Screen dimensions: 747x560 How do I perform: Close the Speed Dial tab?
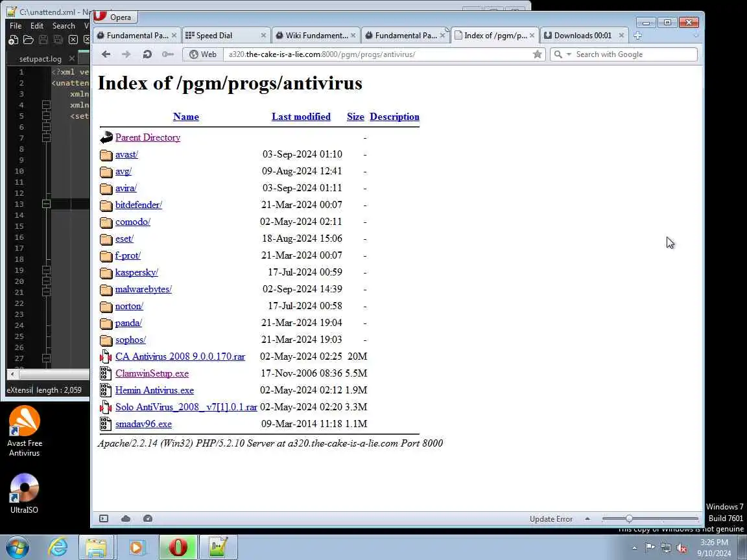tap(263, 36)
